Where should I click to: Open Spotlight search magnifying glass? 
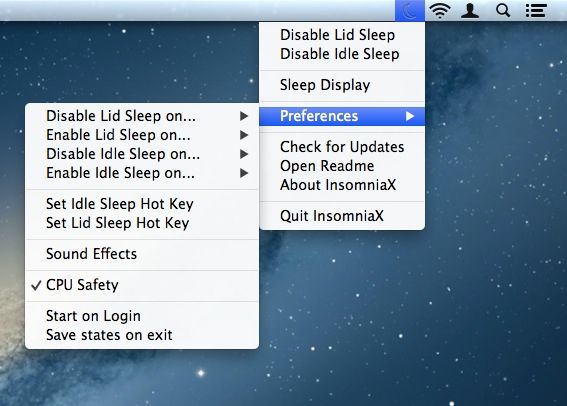click(x=503, y=10)
